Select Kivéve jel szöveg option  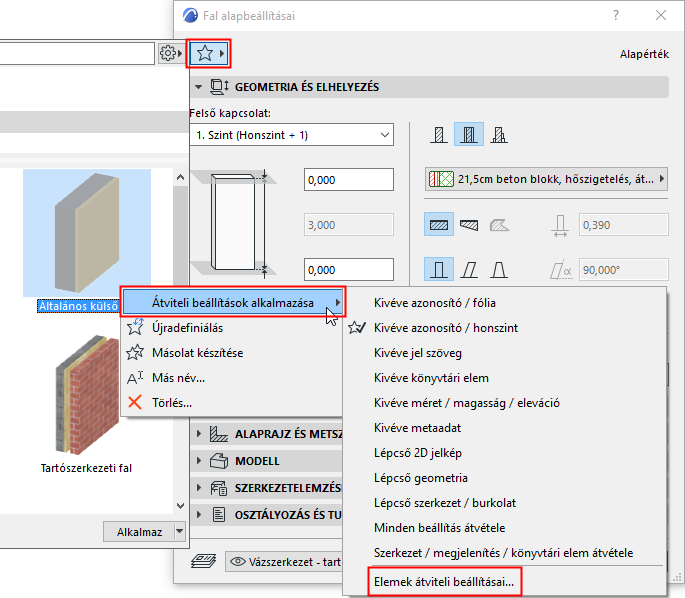(505, 353)
